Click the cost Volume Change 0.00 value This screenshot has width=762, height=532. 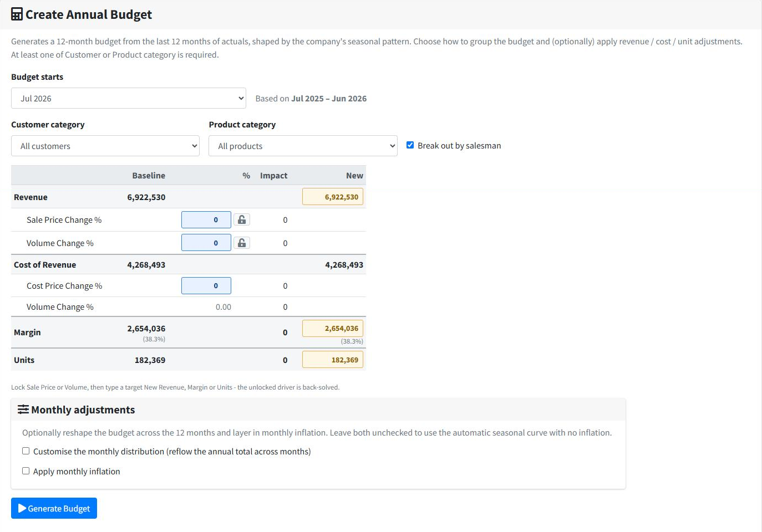pos(223,306)
